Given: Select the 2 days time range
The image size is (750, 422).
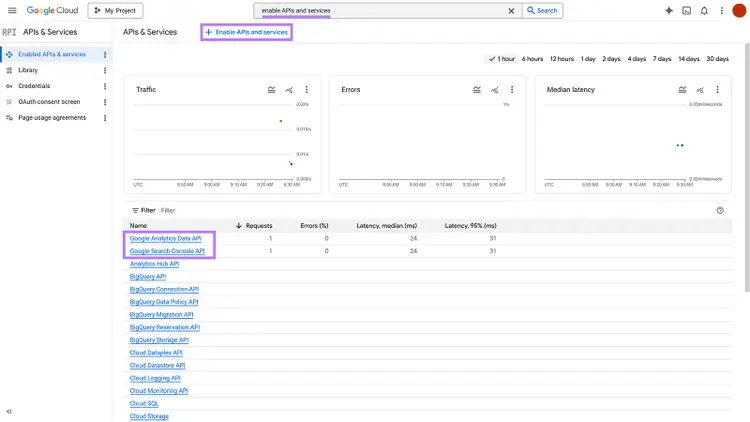Looking at the screenshot, I should (x=611, y=59).
